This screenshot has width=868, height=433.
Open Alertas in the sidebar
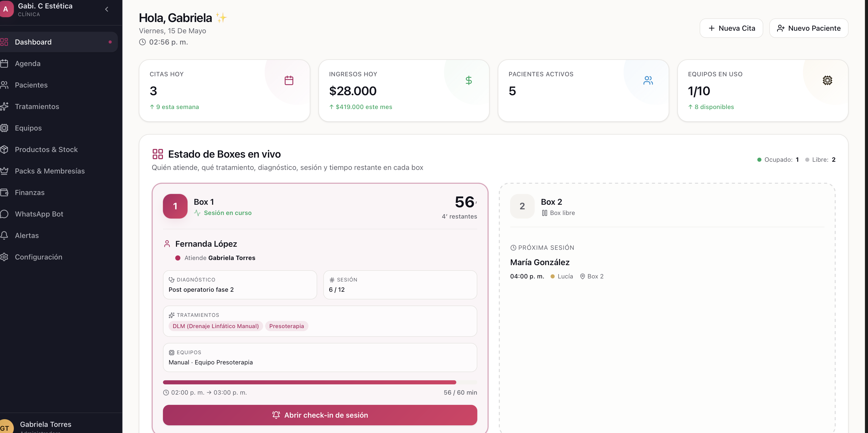[x=59, y=236]
